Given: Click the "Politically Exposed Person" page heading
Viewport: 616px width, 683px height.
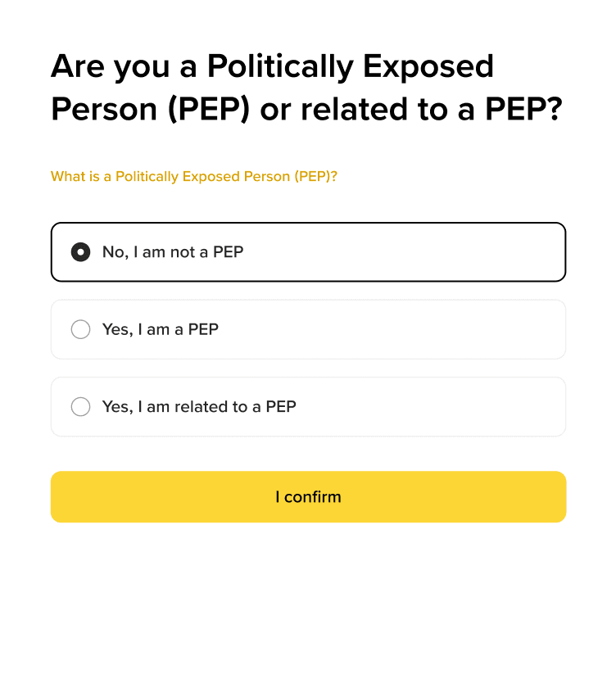Looking at the screenshot, I should 306,88.
